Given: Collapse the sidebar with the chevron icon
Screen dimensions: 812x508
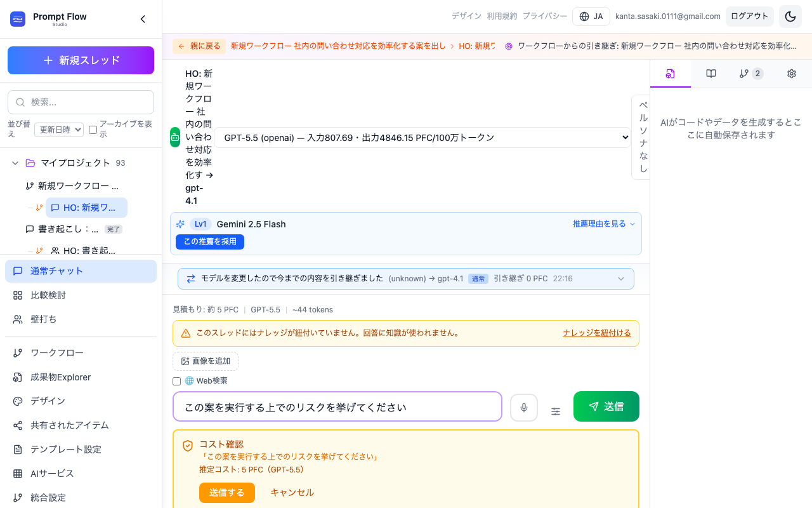Looking at the screenshot, I should [x=143, y=19].
